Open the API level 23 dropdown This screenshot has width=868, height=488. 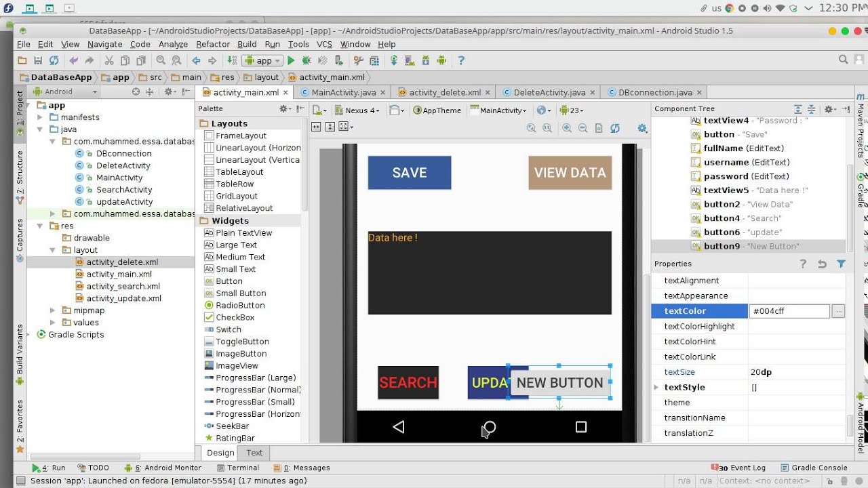pos(571,110)
